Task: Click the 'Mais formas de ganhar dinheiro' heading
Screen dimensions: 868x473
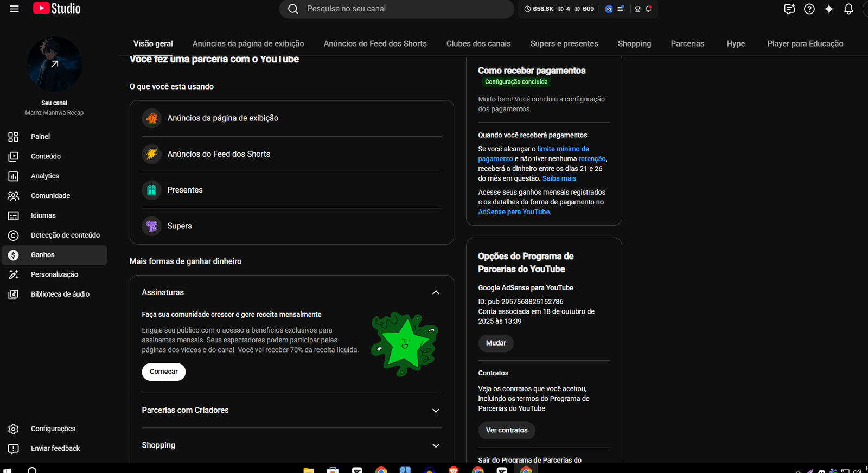Action: [186, 261]
